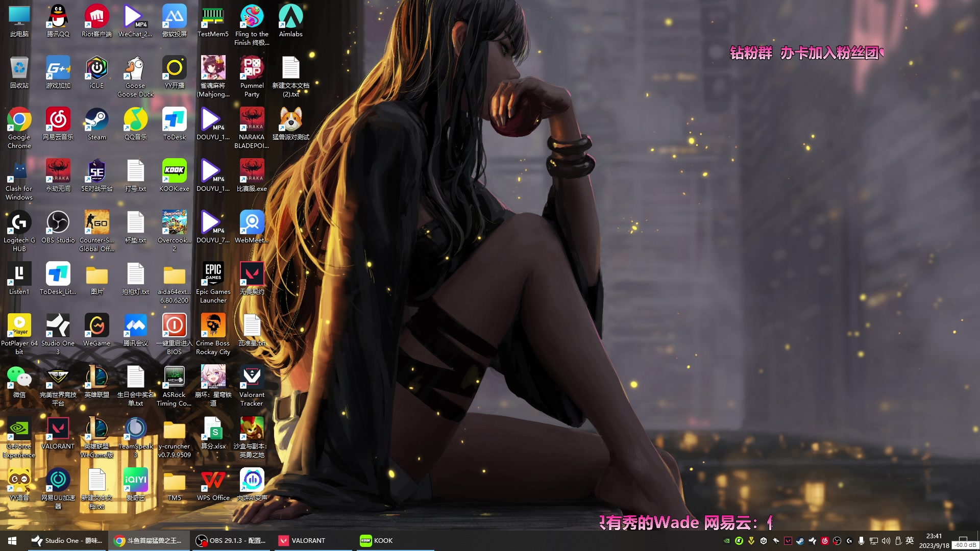
Task: Select the 生日会中奖名单.txt file
Action: [x=136, y=386]
